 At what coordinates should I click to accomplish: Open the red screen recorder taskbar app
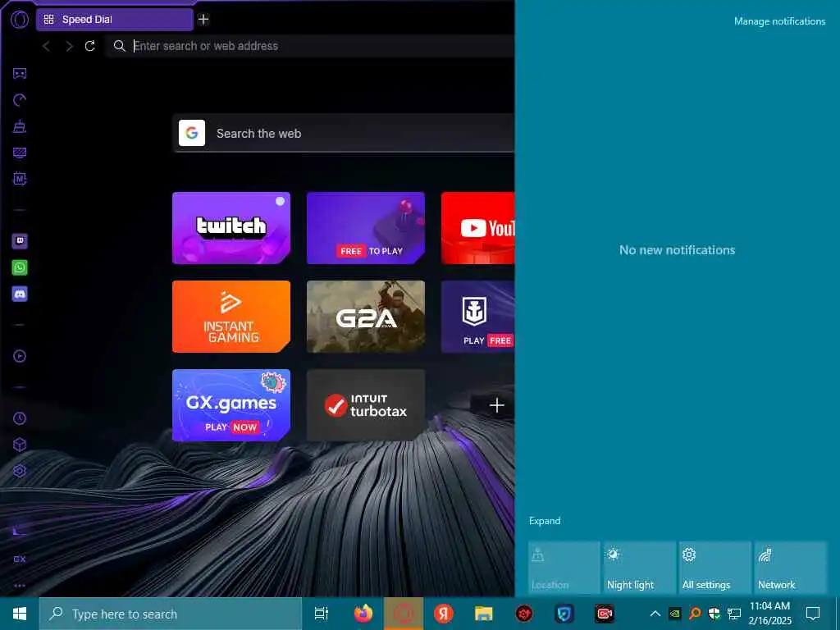(605, 614)
